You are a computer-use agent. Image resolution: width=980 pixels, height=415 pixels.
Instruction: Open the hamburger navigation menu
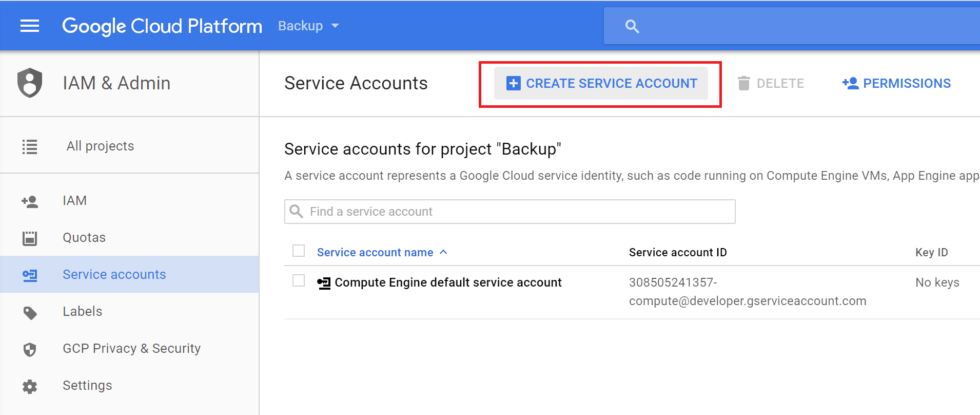coord(30,26)
